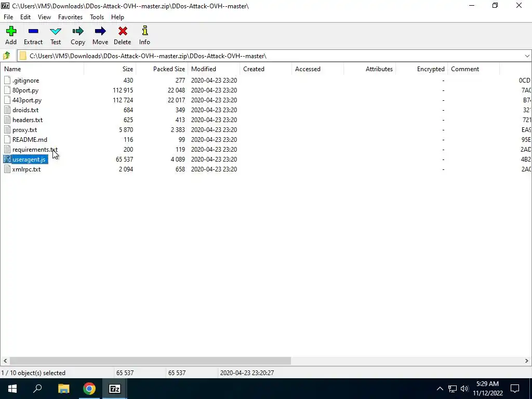Viewport: 532px width, 399px height.
Task: Click the scrollbar left arrow
Action: point(5,361)
